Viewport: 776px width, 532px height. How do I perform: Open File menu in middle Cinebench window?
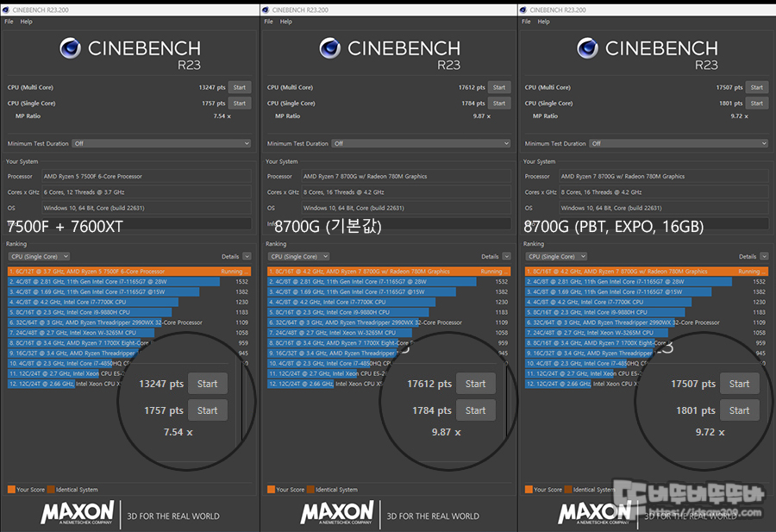(x=269, y=22)
